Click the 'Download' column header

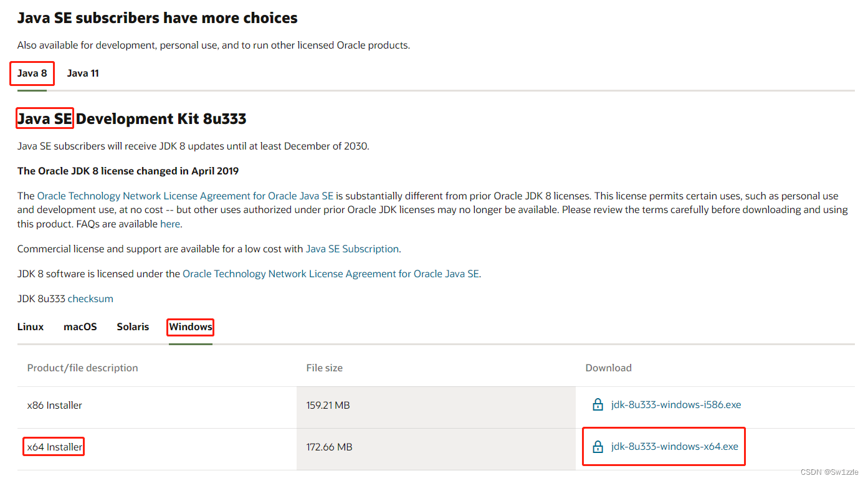click(x=609, y=368)
